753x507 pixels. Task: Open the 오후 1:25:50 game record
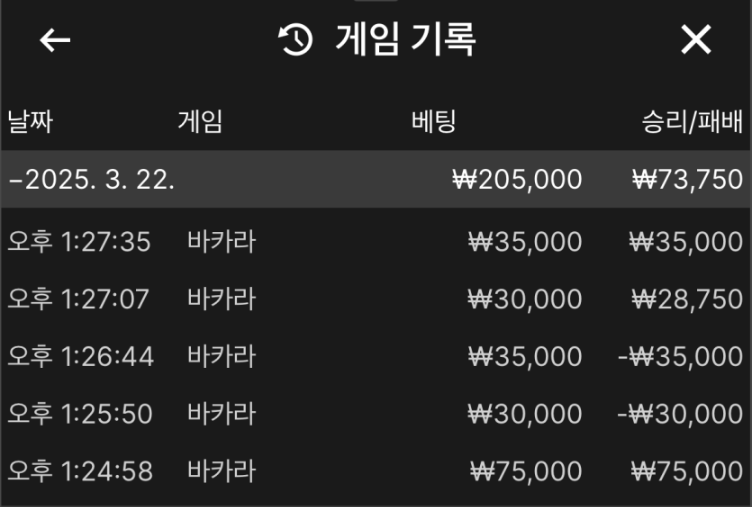(x=80, y=414)
